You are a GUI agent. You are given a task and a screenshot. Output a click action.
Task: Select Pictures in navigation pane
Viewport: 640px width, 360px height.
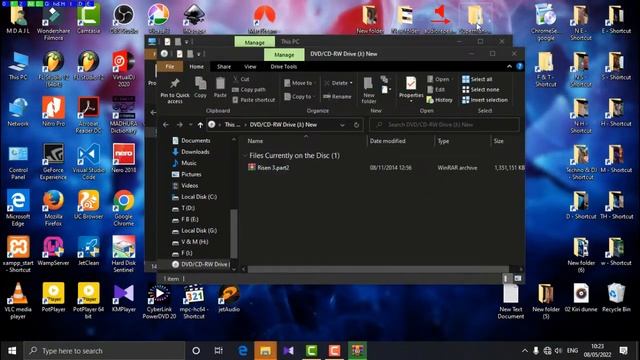[187, 174]
